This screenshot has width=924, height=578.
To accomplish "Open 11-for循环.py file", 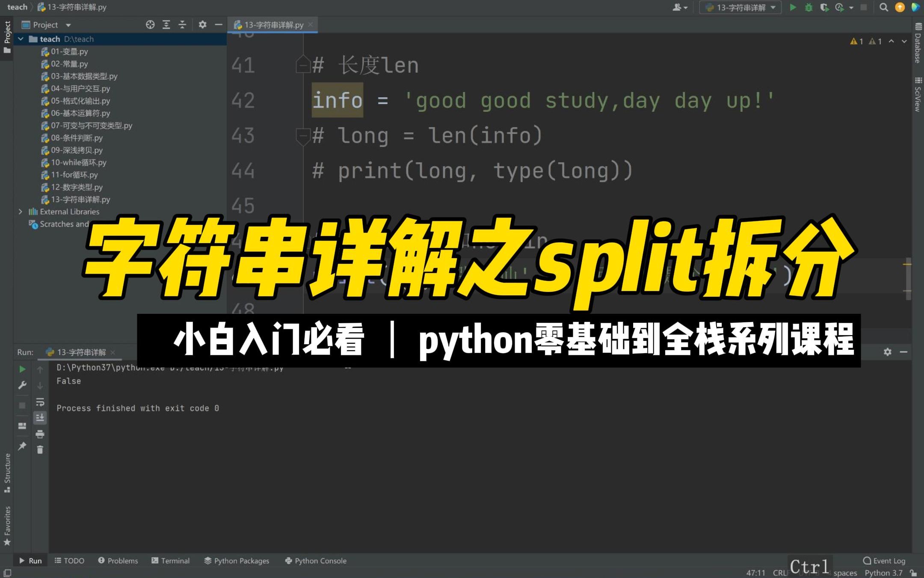I will [69, 175].
